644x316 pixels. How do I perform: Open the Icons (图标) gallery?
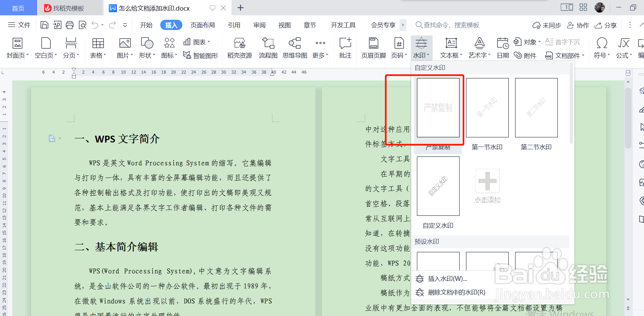pyautogui.click(x=169, y=48)
